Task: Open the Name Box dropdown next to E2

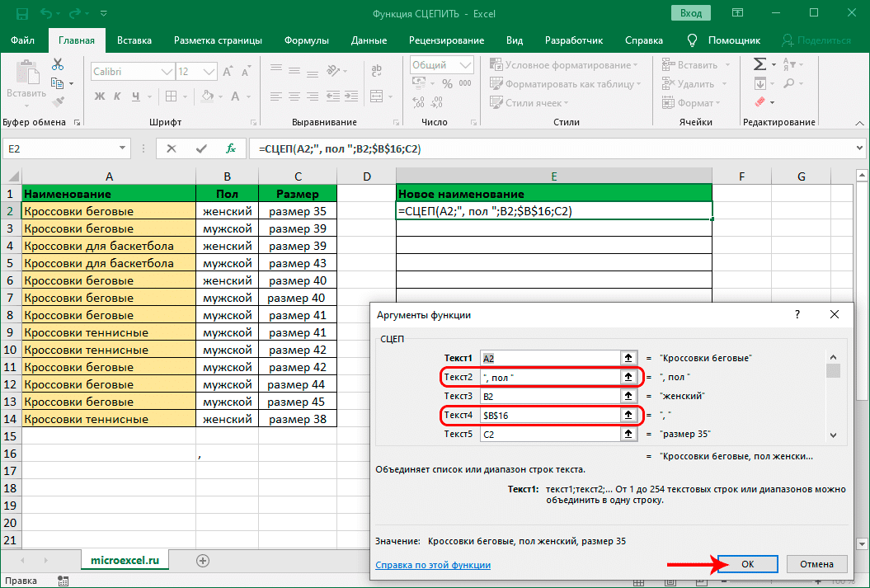Action: click(122, 149)
